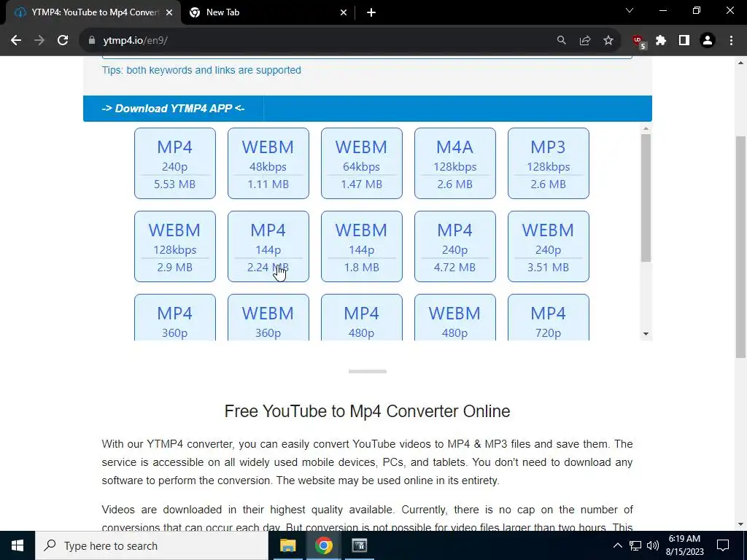This screenshot has height=560, width=747.
Task: Click the format list scrollbar thumb
Action: point(646,198)
